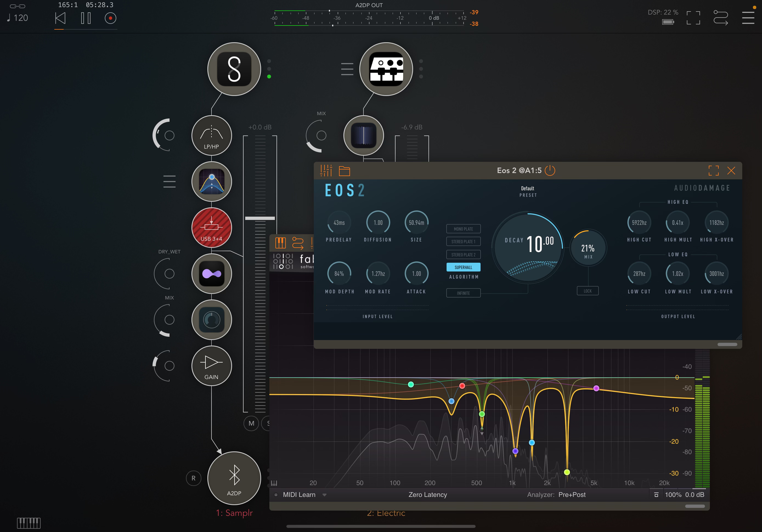This screenshot has width=762, height=532.
Task: Pause playback in the transport
Action: (86, 18)
